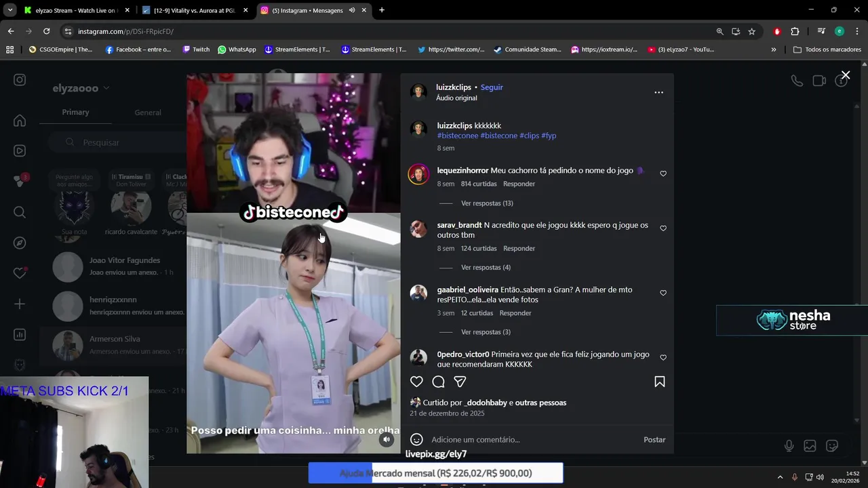
Task: Open _dodohbaby profile from likes line
Action: (485, 403)
